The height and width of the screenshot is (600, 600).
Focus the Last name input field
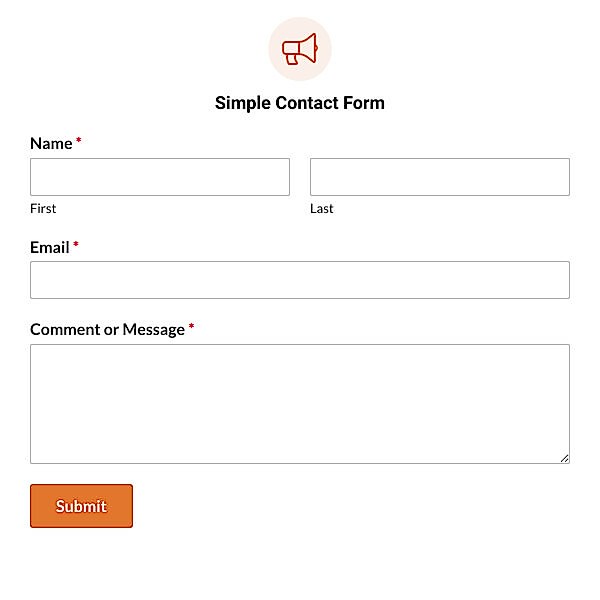point(440,177)
